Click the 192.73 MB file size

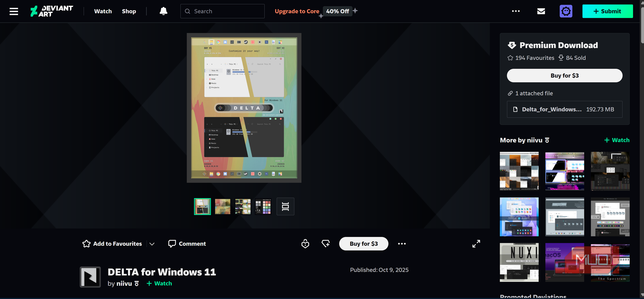tap(600, 109)
